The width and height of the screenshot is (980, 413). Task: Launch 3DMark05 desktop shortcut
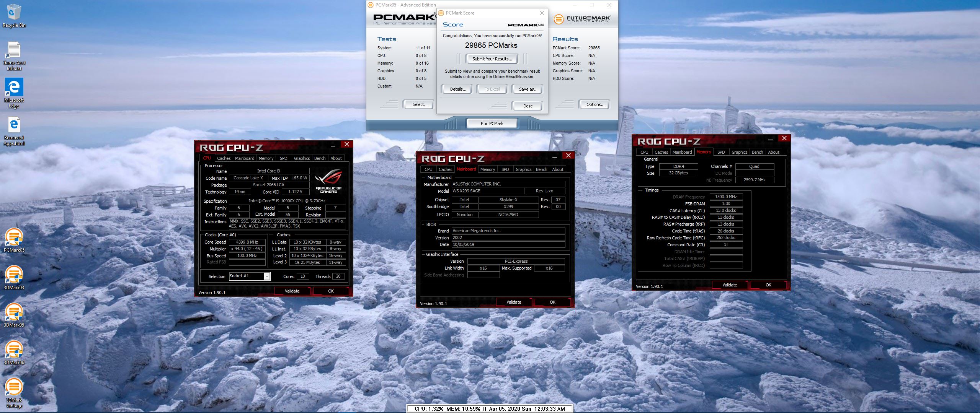[x=14, y=315]
